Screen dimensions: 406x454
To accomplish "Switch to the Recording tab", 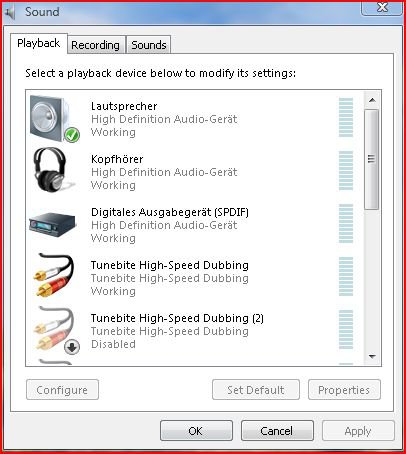I will [x=96, y=45].
